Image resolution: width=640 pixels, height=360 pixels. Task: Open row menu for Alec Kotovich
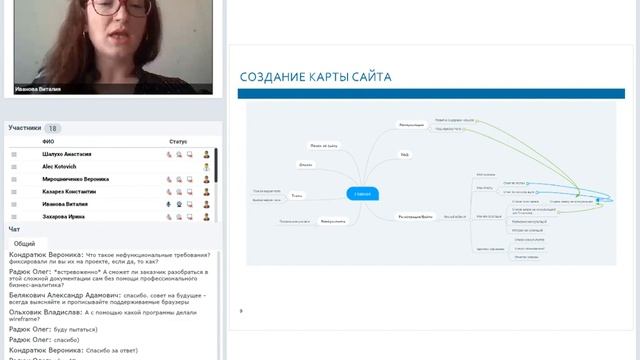click(14, 167)
